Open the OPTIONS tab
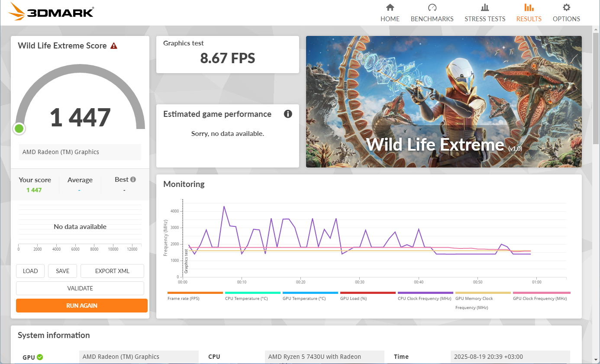The height and width of the screenshot is (364, 600). point(566,13)
